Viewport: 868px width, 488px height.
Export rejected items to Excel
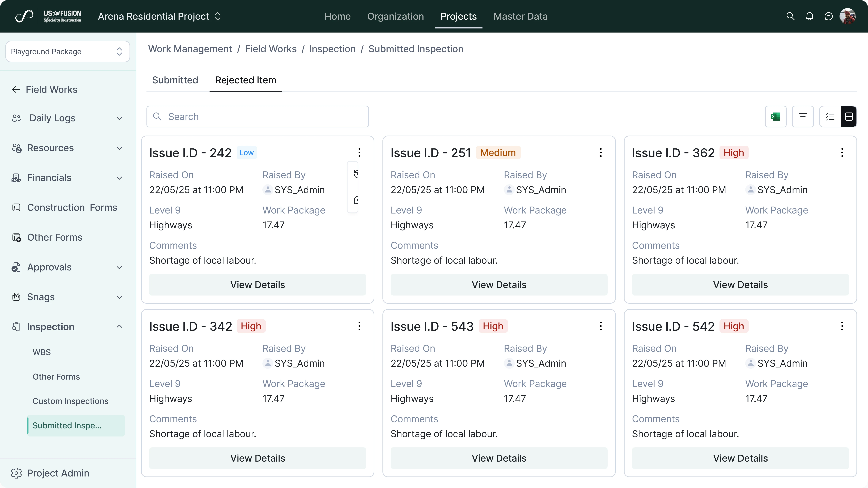[x=776, y=117]
